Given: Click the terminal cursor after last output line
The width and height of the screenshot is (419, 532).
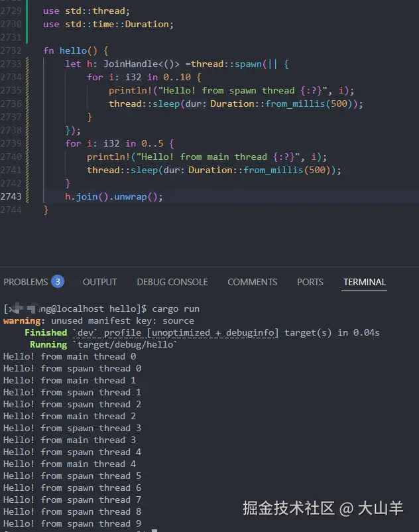Looking at the screenshot, I should click(x=154, y=531).
